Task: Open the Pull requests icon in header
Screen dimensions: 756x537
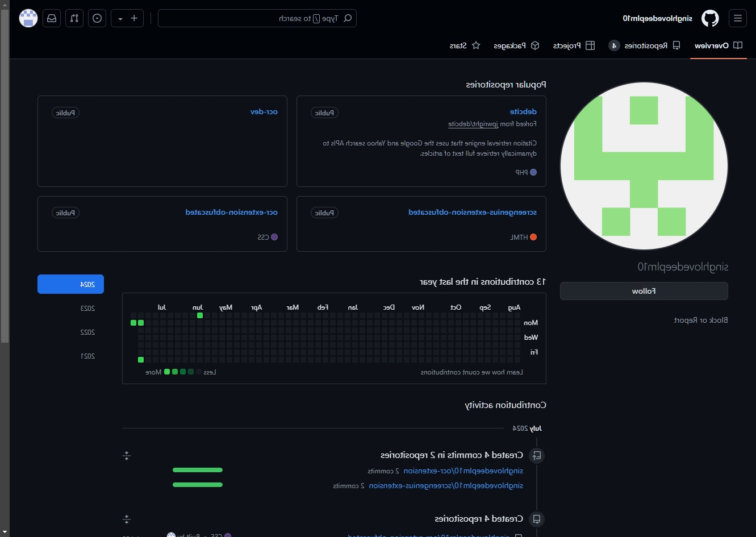Action: pos(74,18)
